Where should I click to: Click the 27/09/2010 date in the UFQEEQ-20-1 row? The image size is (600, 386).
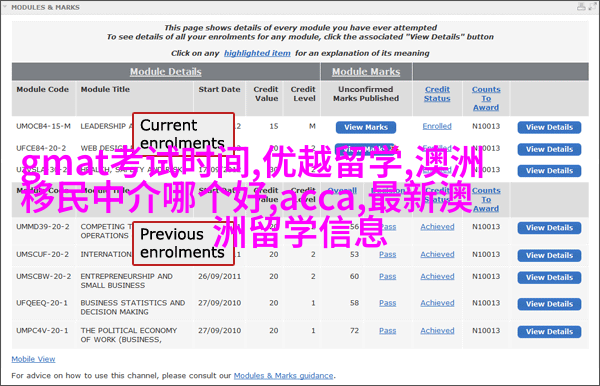(219, 303)
